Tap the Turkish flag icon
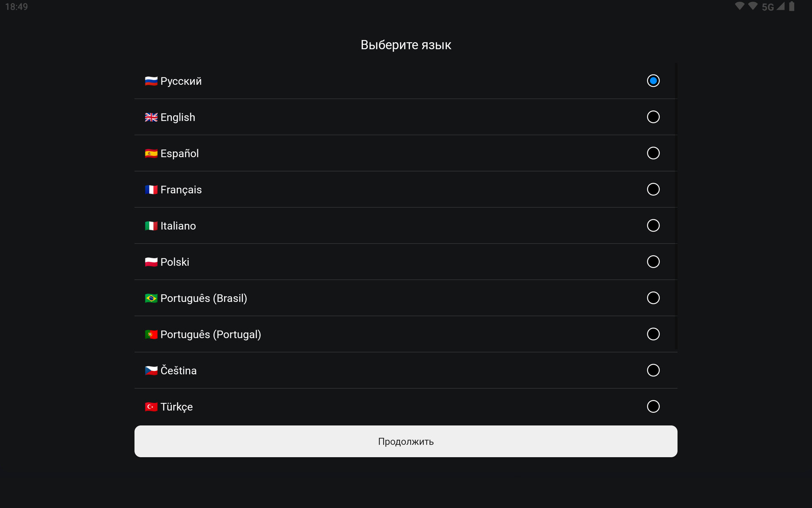812x508 pixels. pos(151,407)
